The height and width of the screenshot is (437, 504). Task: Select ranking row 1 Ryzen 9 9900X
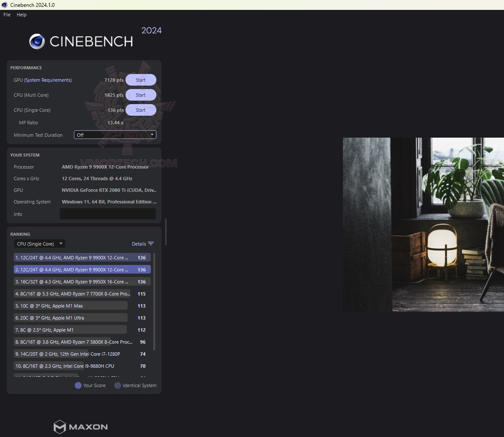[x=82, y=258]
